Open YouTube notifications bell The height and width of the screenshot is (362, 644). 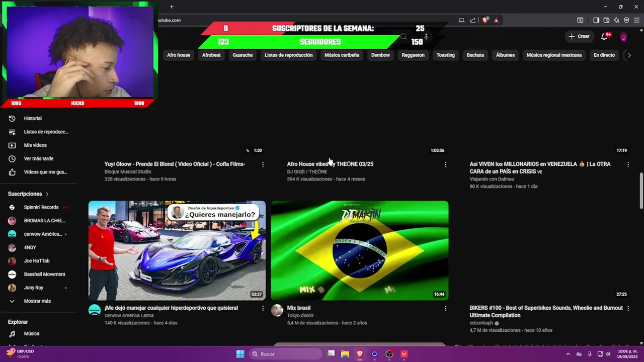coord(605,36)
